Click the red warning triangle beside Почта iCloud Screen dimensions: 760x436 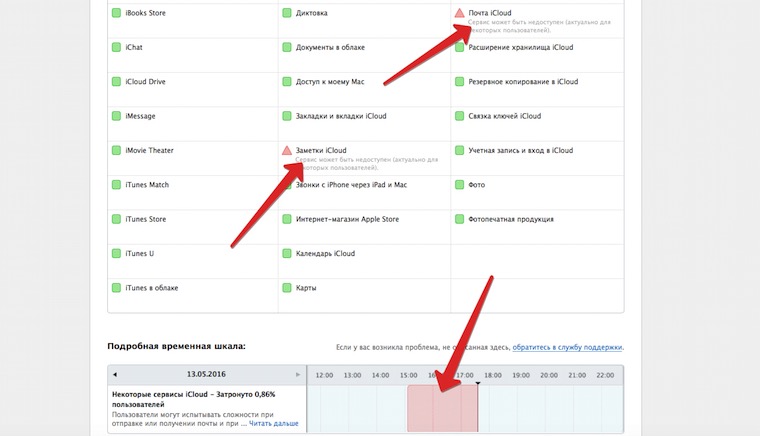459,13
